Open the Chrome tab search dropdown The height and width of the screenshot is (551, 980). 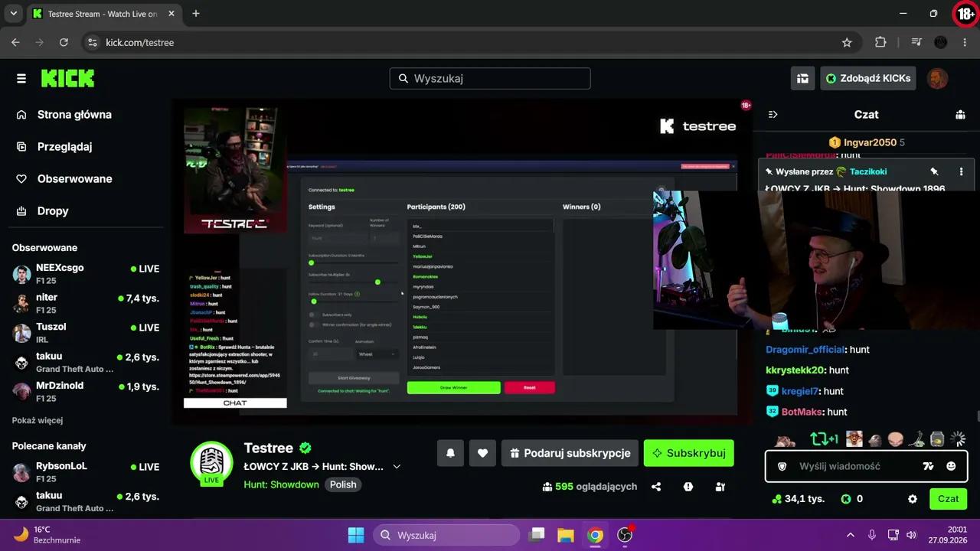(x=13, y=14)
